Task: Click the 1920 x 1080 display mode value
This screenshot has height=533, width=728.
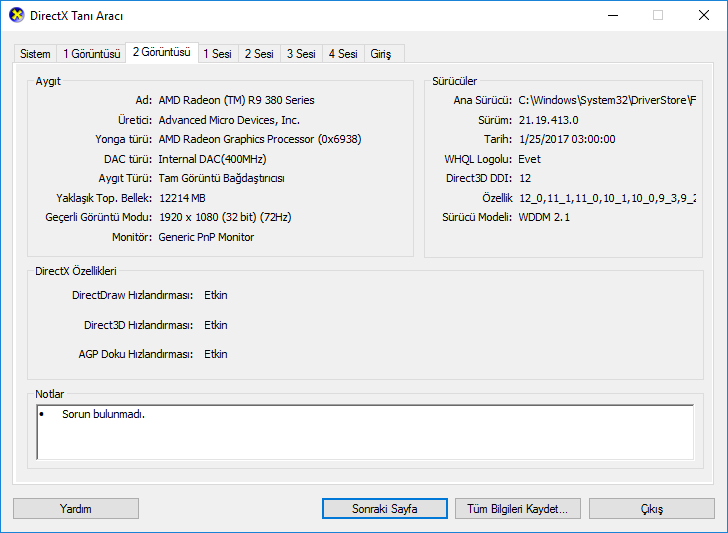Action: pos(225,217)
